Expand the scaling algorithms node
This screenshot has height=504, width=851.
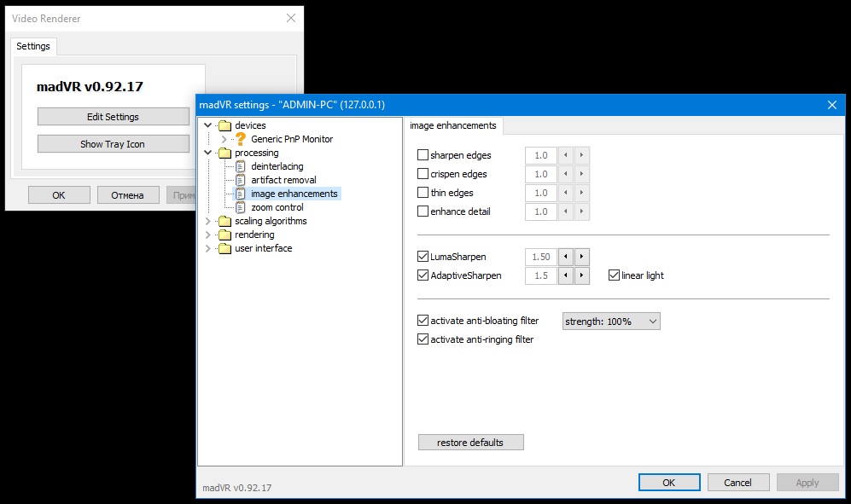pos(208,221)
